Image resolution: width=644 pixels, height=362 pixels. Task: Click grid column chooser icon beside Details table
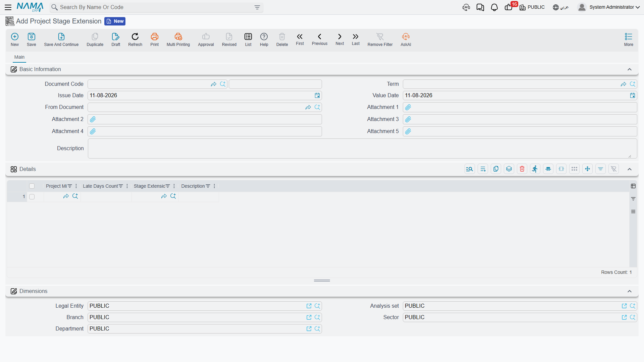pos(633,186)
